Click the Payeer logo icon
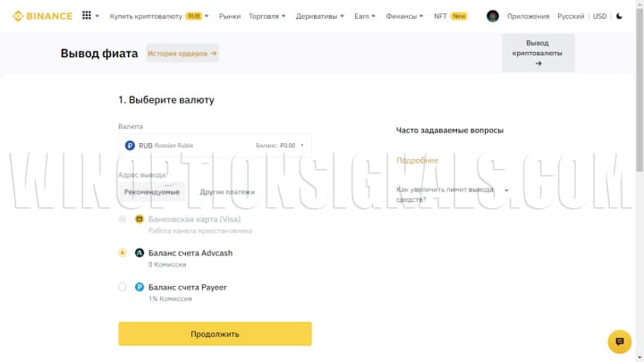The image size is (644, 362). pos(140,287)
